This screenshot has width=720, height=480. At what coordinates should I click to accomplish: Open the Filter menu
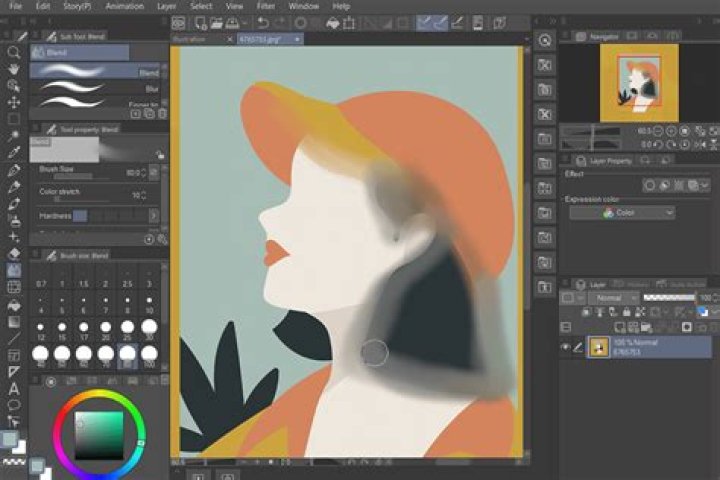pyautogui.click(x=264, y=6)
